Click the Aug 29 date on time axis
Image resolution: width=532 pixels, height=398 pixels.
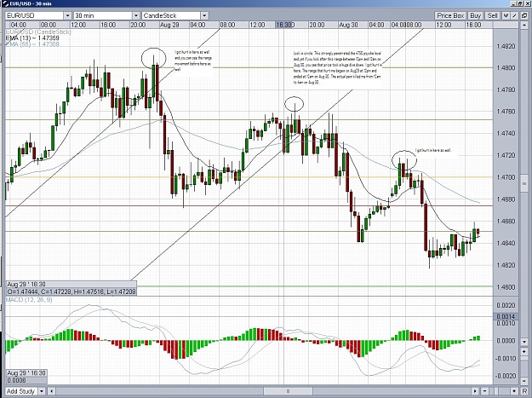click(x=169, y=25)
